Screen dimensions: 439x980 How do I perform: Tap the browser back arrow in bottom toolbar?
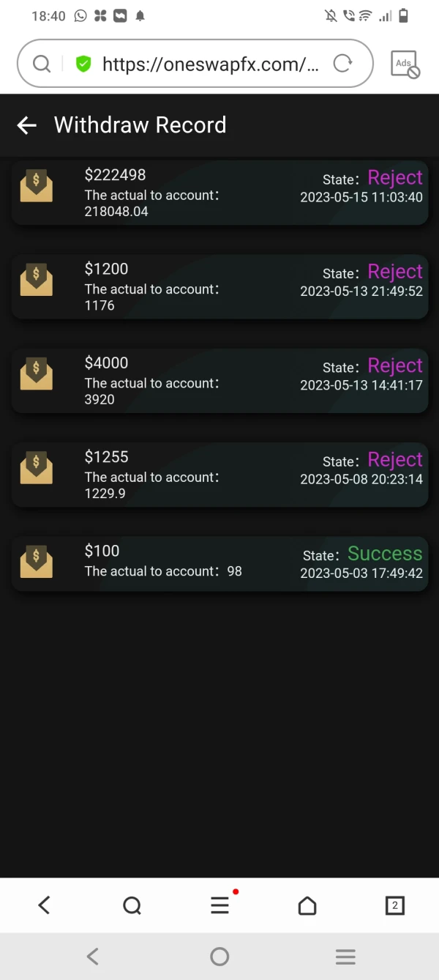pos(44,905)
